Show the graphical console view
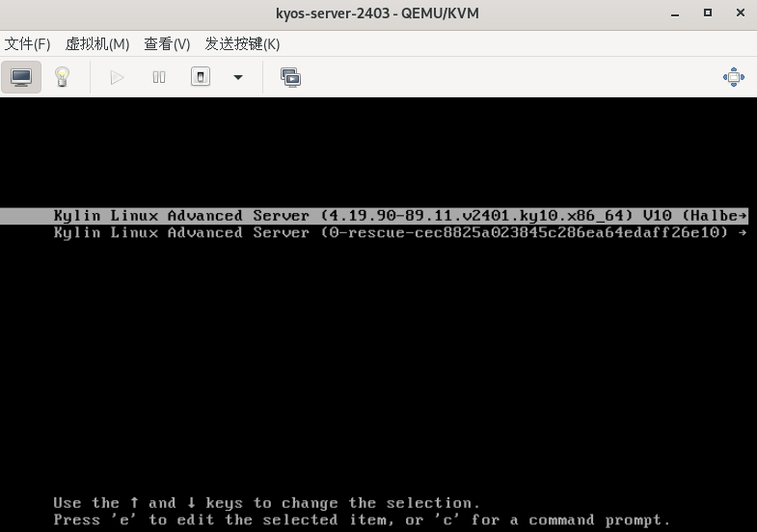 point(21,77)
